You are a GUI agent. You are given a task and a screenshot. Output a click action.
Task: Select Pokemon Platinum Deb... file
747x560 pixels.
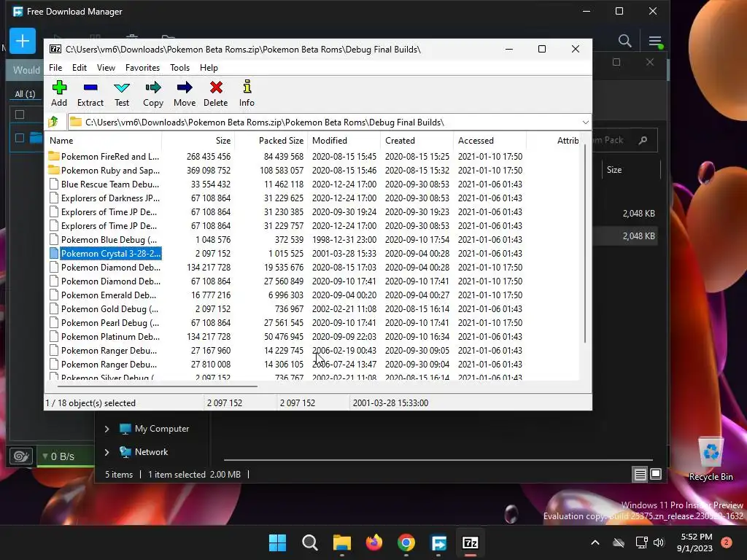(x=104, y=337)
